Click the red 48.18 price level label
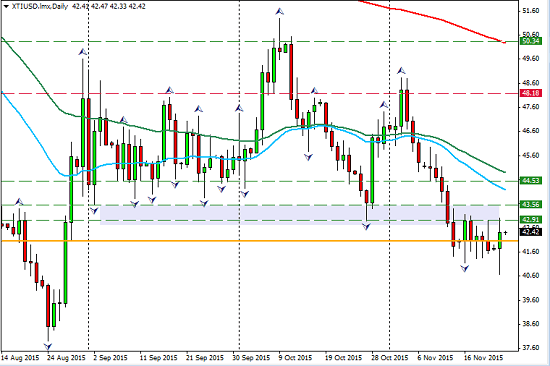Viewport: 550px width, 366px height. [x=531, y=93]
